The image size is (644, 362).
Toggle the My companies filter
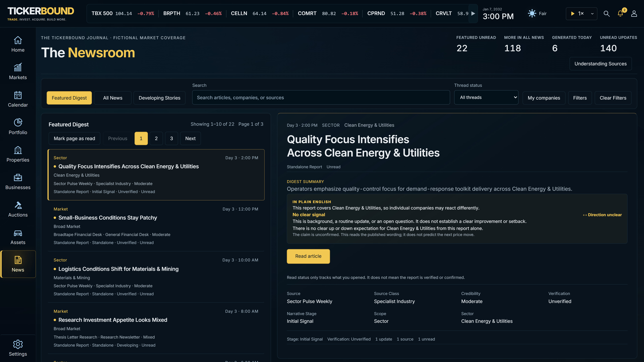[544, 98]
